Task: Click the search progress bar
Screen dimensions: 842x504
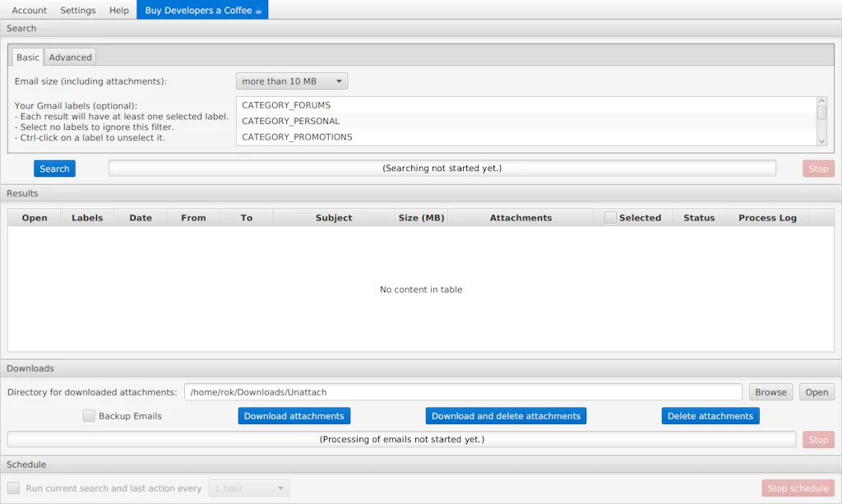Action: tap(444, 168)
